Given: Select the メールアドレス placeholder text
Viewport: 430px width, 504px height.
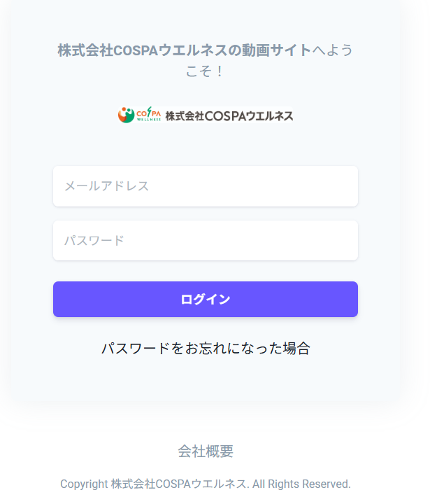Looking at the screenshot, I should coord(106,186).
